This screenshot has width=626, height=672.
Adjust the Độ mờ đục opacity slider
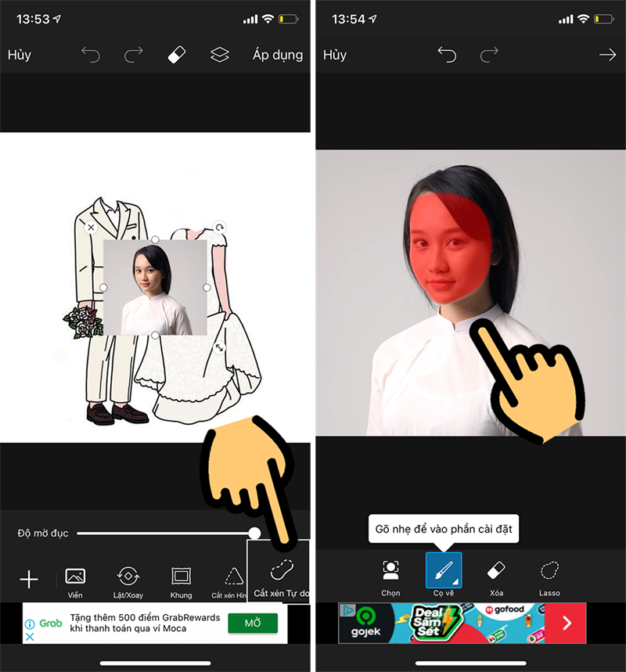(256, 533)
